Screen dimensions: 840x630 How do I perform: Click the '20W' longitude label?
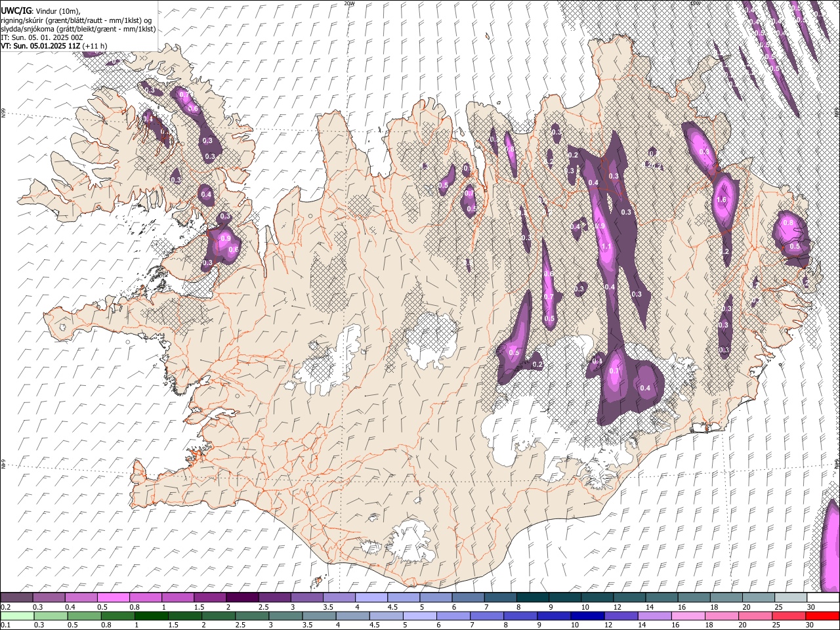coord(349,3)
